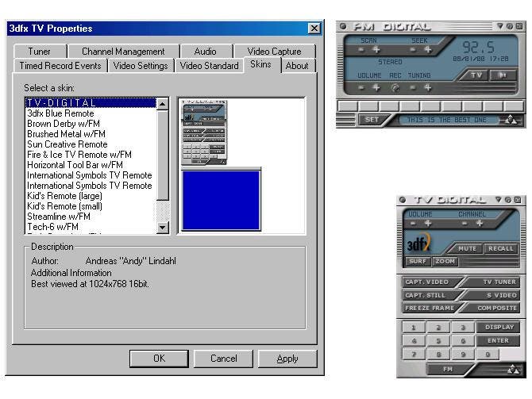This screenshot has height=399, width=532.
Task: Choose Kid's Remote (large) skin
Action: coord(91,196)
